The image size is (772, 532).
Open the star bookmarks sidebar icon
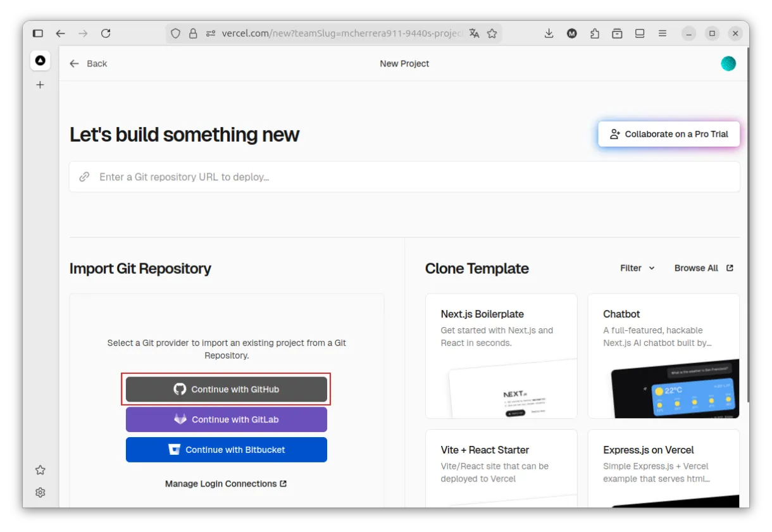pos(40,470)
